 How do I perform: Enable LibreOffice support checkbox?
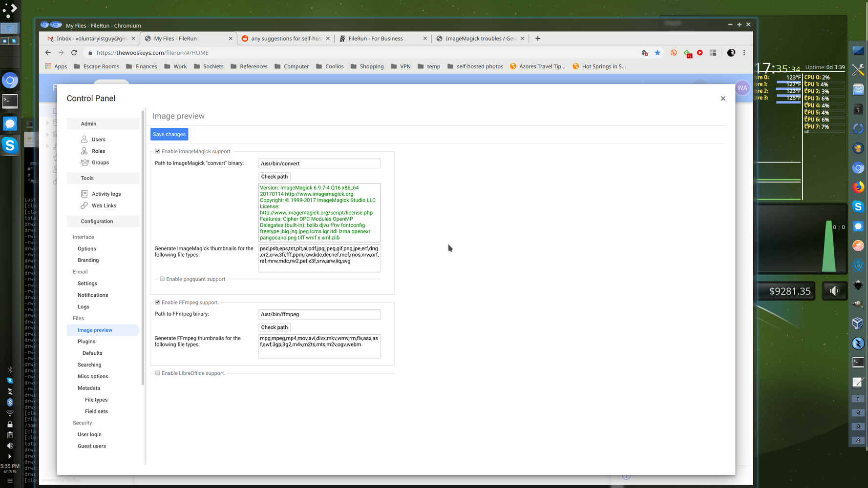pyautogui.click(x=158, y=373)
